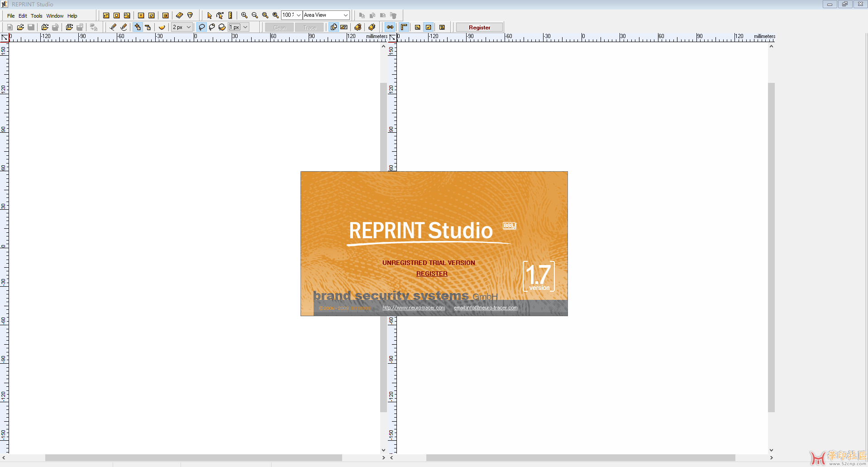Open the neuro-tracer.com website link
The width and height of the screenshot is (868, 467).
pyautogui.click(x=414, y=308)
